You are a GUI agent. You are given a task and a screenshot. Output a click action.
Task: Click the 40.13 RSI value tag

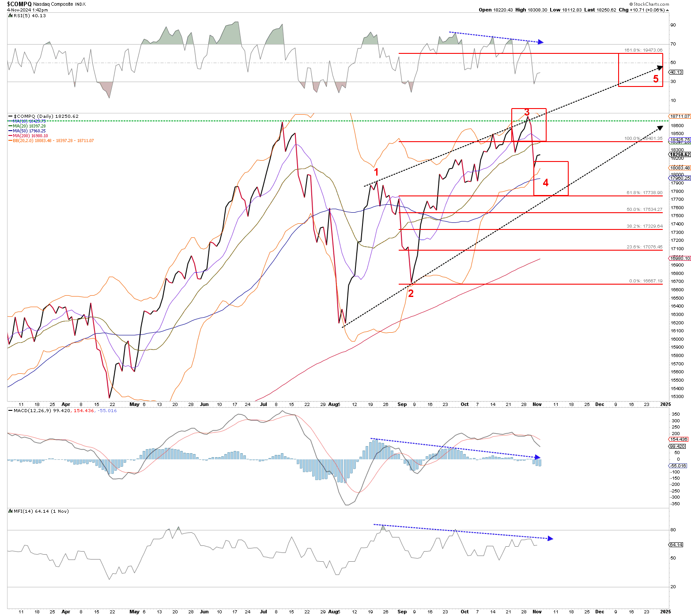click(x=676, y=72)
